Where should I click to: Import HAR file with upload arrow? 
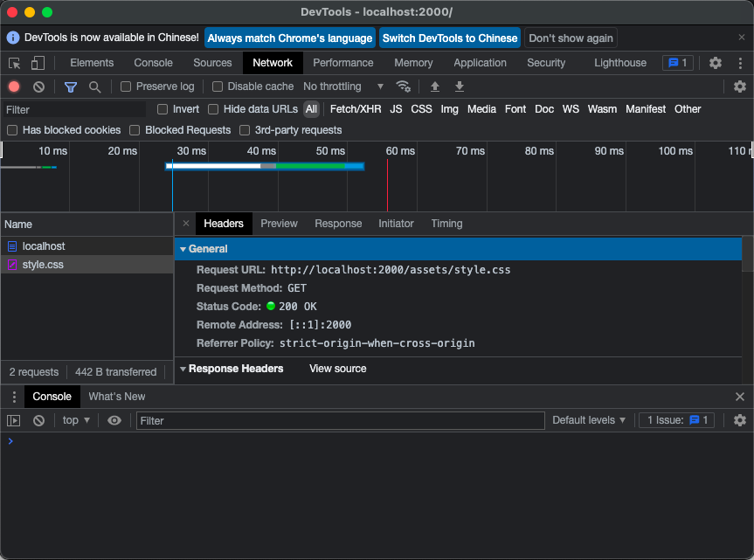(435, 86)
